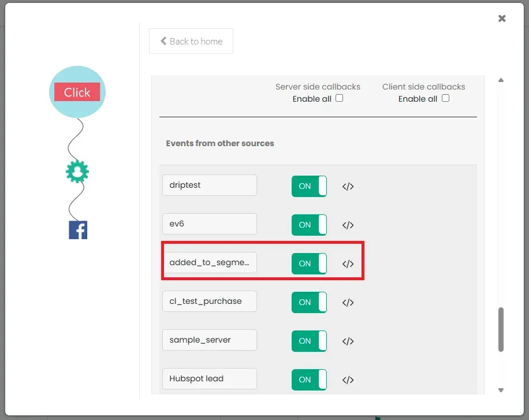Click the green gear node in the flow
Viewport: 529px width, 420px height.
(x=77, y=172)
